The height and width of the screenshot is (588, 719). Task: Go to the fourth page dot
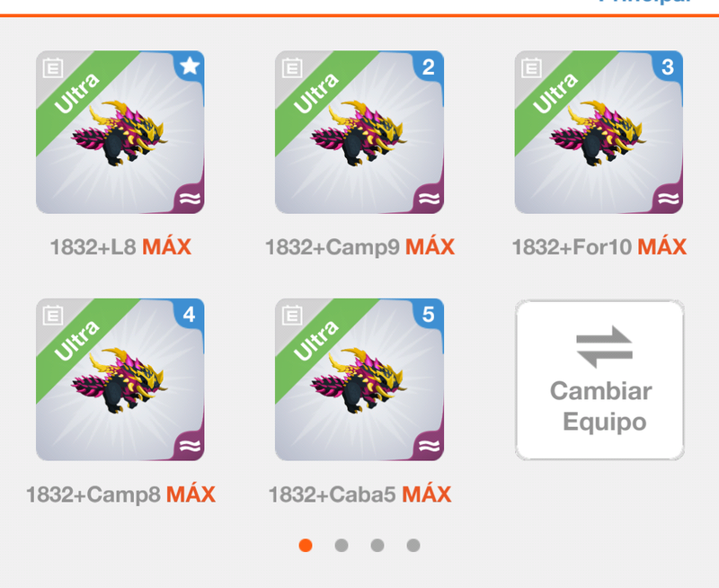pos(413,546)
